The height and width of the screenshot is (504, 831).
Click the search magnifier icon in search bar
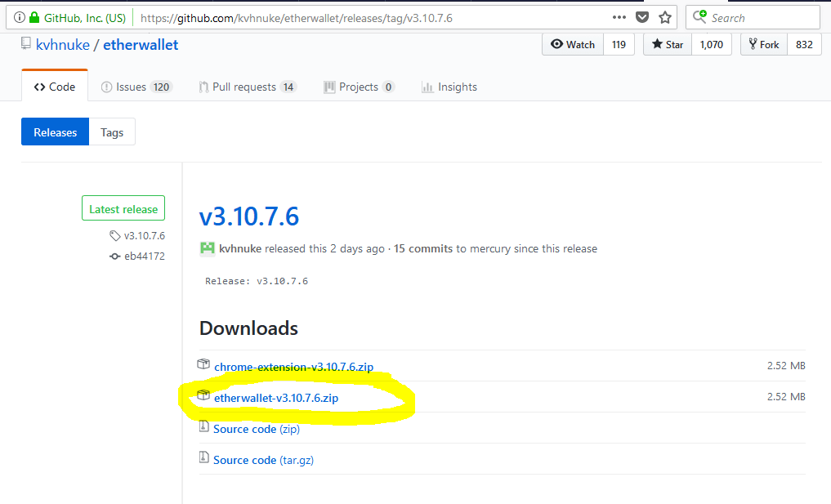click(x=699, y=16)
